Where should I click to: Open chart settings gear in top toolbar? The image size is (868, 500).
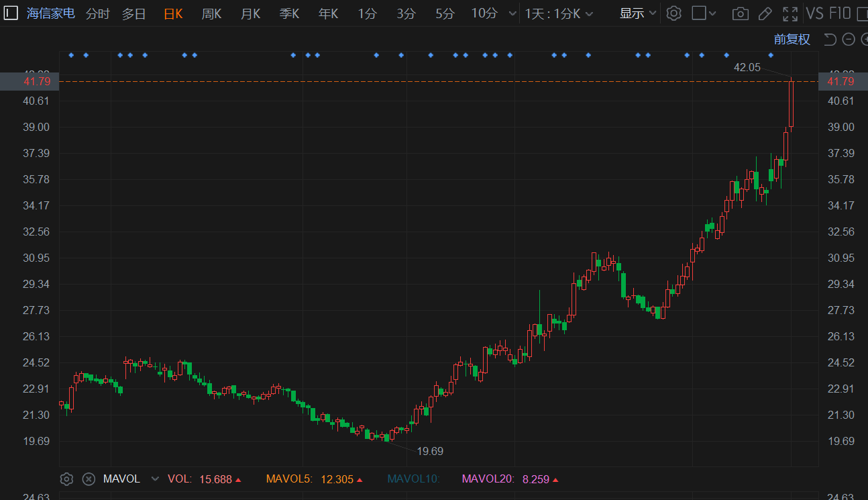pos(674,13)
